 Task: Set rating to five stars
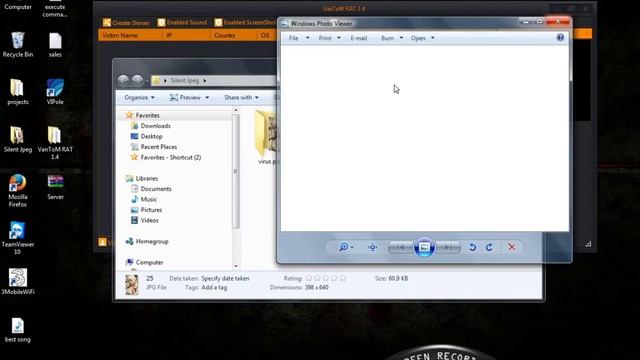click(343, 278)
